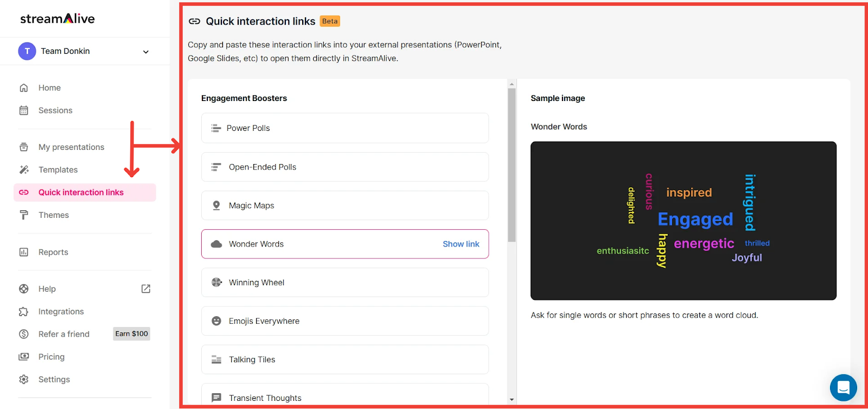Click the Home house icon
The height and width of the screenshot is (409, 868).
pos(24,87)
